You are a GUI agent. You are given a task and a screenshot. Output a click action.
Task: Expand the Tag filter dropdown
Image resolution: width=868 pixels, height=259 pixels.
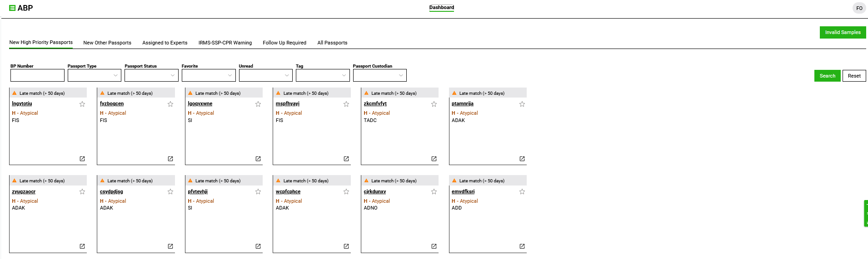(x=323, y=75)
